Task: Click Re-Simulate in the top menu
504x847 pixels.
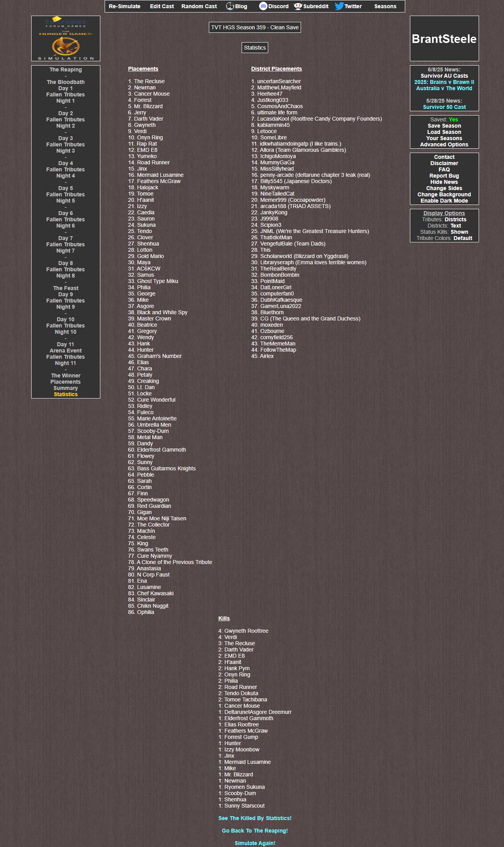Action: (x=125, y=6)
